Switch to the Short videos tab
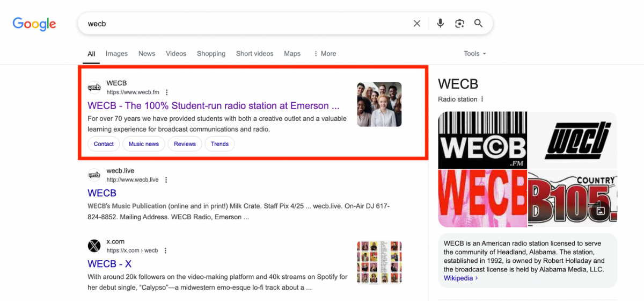 coord(254,54)
